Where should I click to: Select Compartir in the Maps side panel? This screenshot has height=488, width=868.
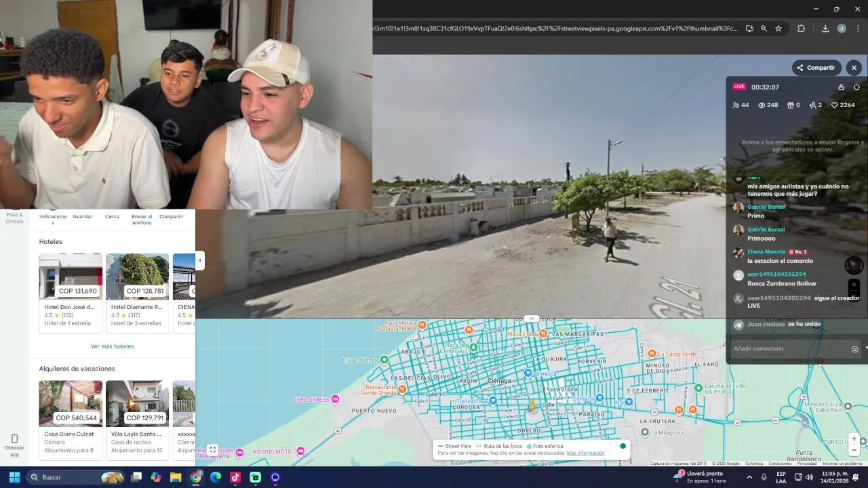[172, 216]
